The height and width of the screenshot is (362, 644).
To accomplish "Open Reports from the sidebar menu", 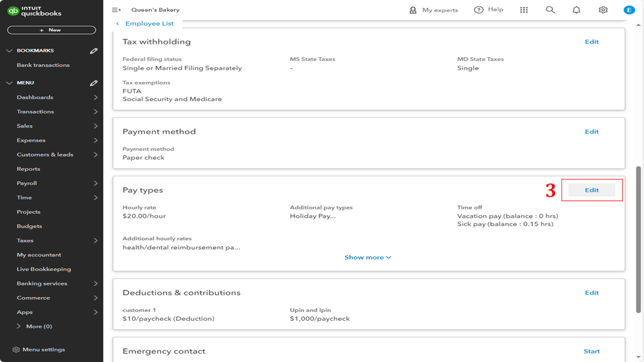I will pyautogui.click(x=28, y=169).
